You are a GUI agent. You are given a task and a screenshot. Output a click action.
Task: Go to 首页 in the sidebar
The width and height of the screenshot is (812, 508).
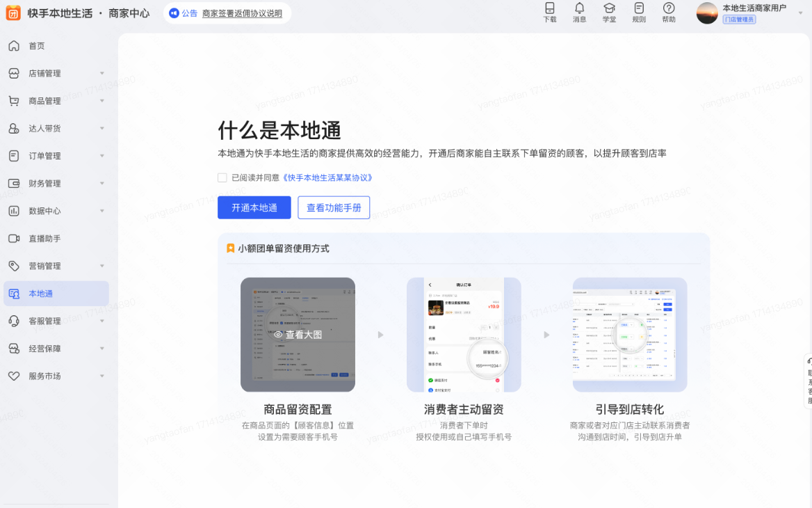(46, 45)
